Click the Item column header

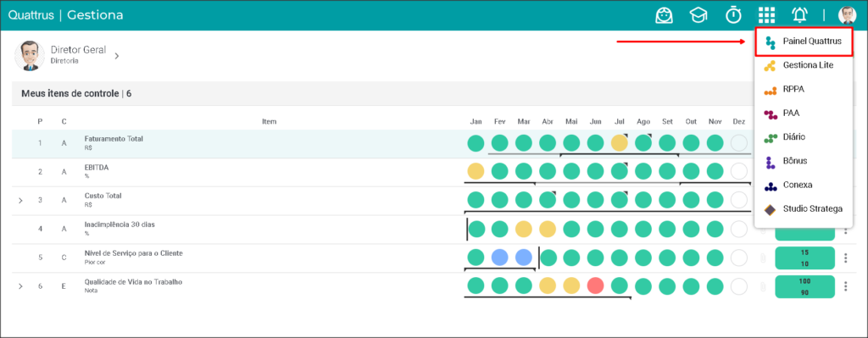tap(269, 121)
